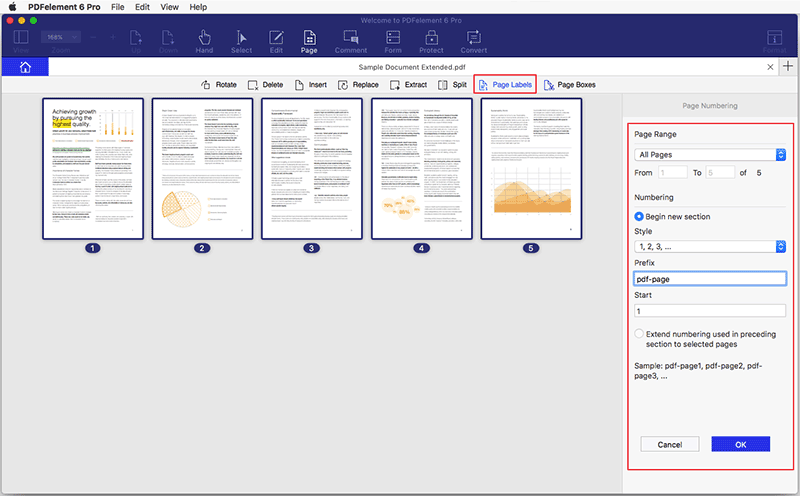This screenshot has width=800, height=496.
Task: Click the Start number field
Action: [x=710, y=311]
